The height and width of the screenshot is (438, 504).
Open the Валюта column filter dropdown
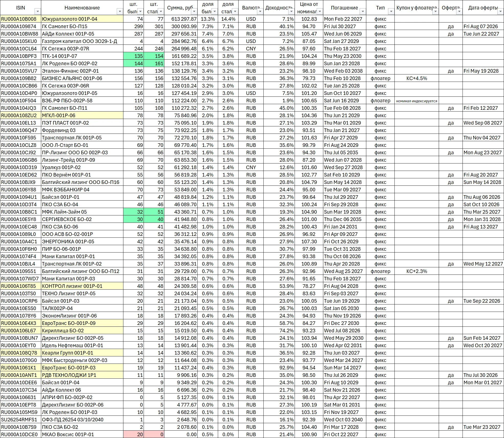coord(260,12)
